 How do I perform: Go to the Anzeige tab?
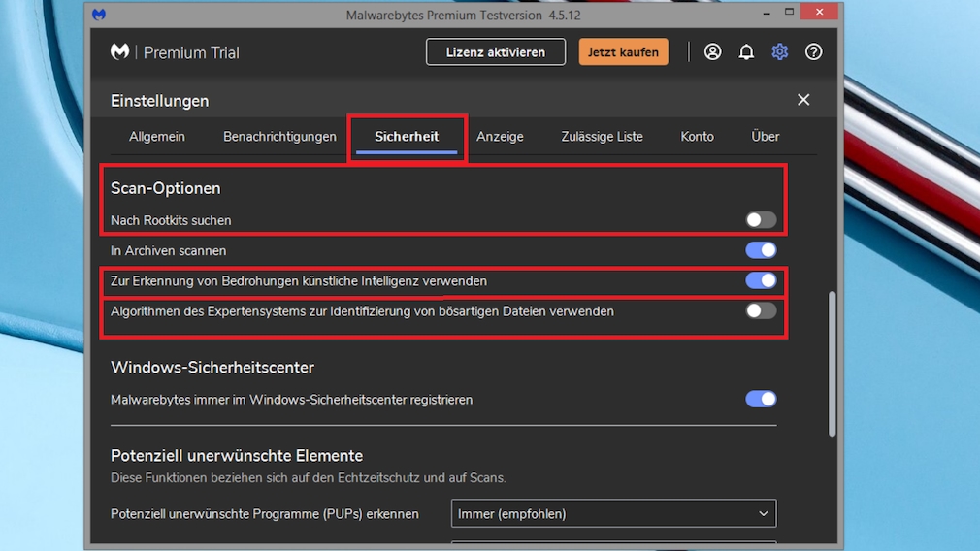coord(500,136)
